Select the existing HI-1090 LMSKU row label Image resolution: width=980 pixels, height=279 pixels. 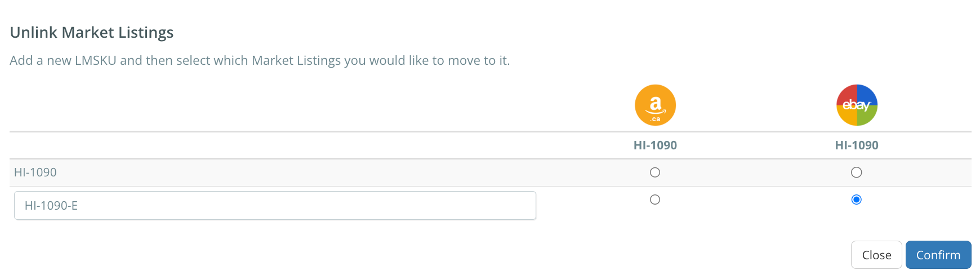coord(35,172)
